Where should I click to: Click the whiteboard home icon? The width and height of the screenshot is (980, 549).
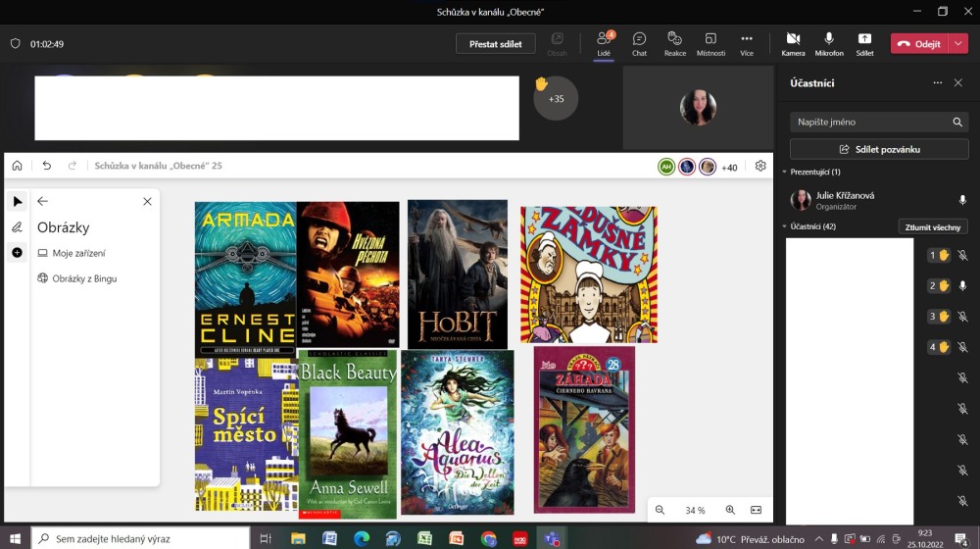(x=17, y=166)
